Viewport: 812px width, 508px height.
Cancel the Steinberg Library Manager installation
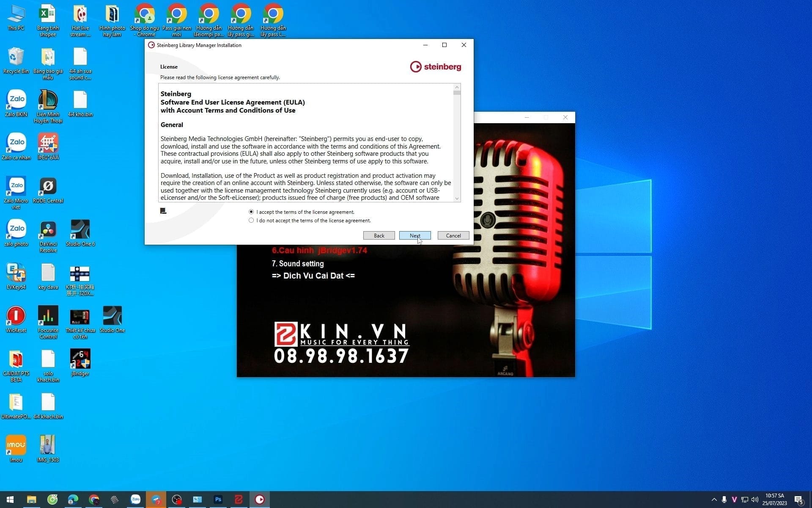click(x=453, y=235)
